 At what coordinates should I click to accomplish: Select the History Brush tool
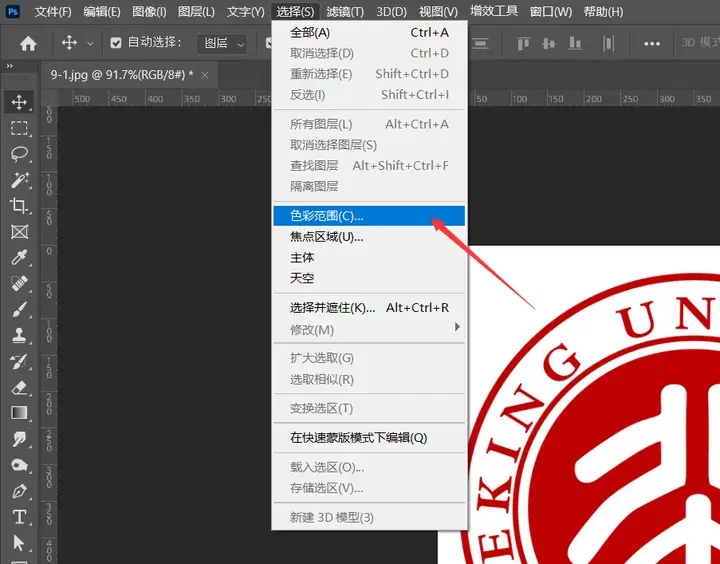point(19,362)
